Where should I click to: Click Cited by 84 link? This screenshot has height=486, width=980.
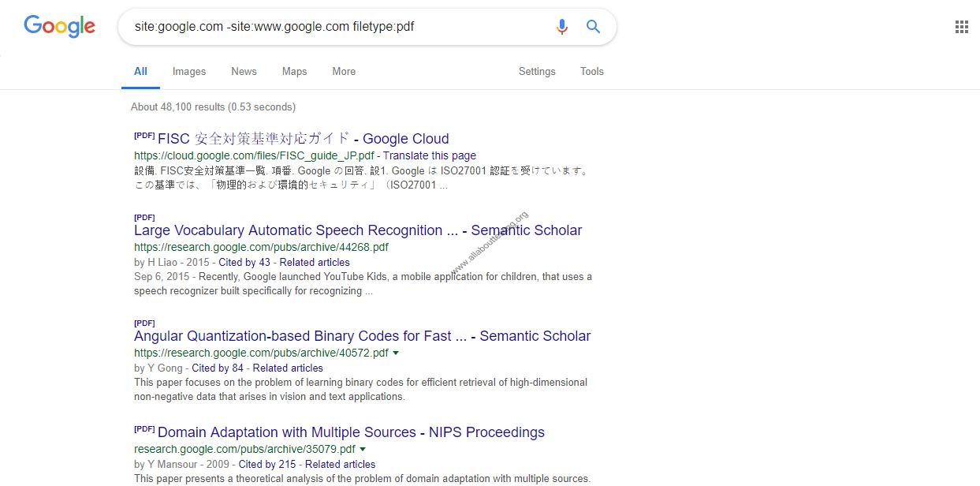218,368
